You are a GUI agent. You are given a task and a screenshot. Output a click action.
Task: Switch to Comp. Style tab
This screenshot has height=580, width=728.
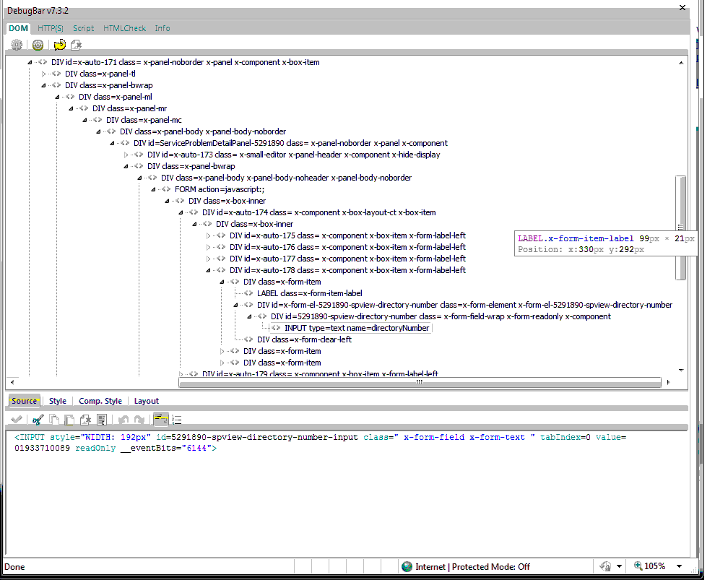point(100,401)
